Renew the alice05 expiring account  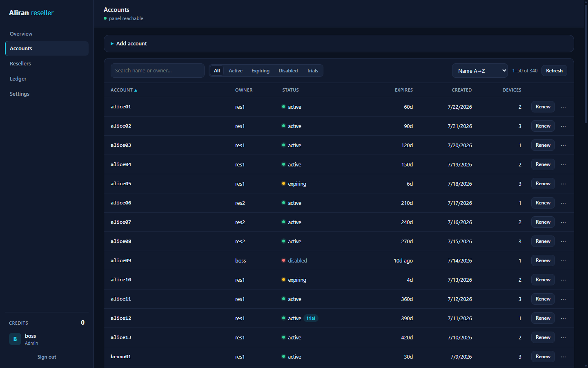pyautogui.click(x=543, y=184)
